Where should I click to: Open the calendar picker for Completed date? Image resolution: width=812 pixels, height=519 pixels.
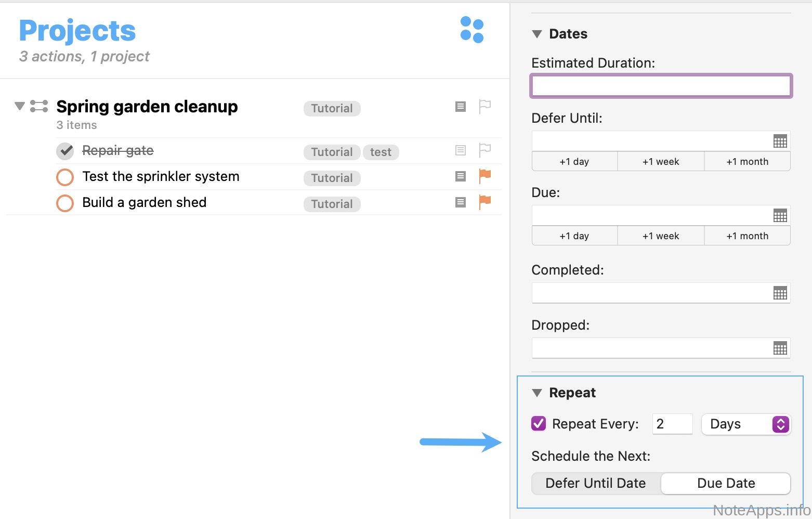click(x=780, y=293)
